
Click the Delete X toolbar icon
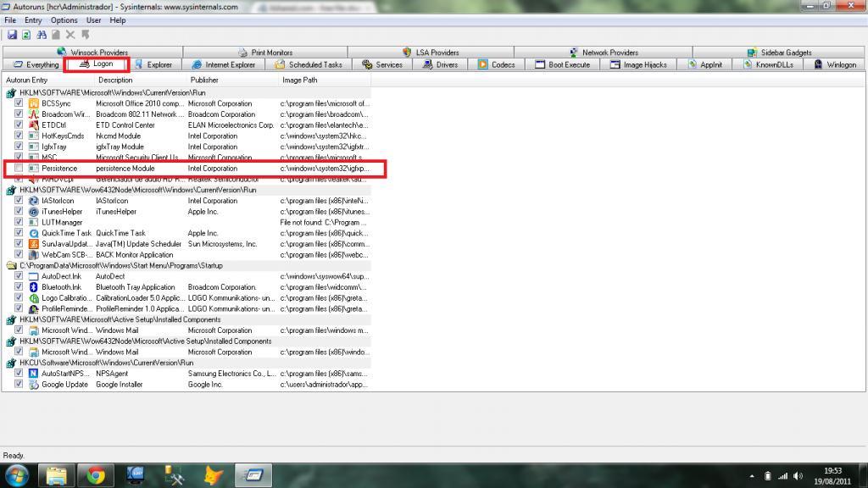pos(70,35)
